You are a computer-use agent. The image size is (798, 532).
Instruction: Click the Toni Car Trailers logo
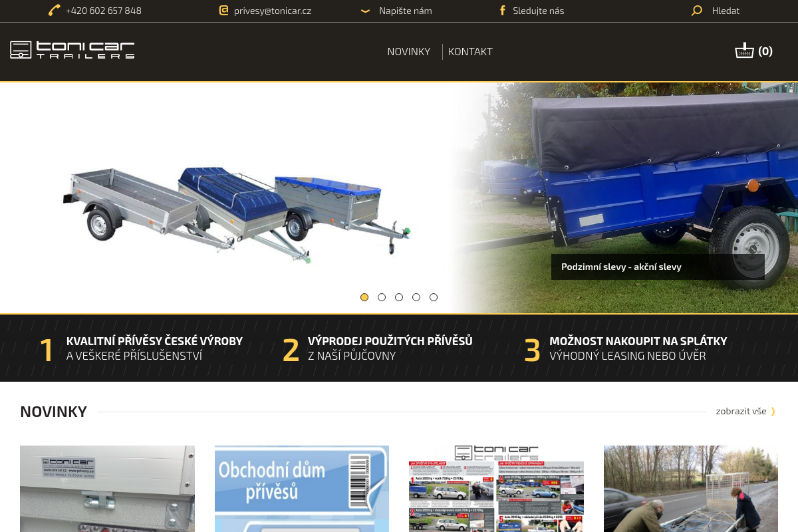click(72, 50)
